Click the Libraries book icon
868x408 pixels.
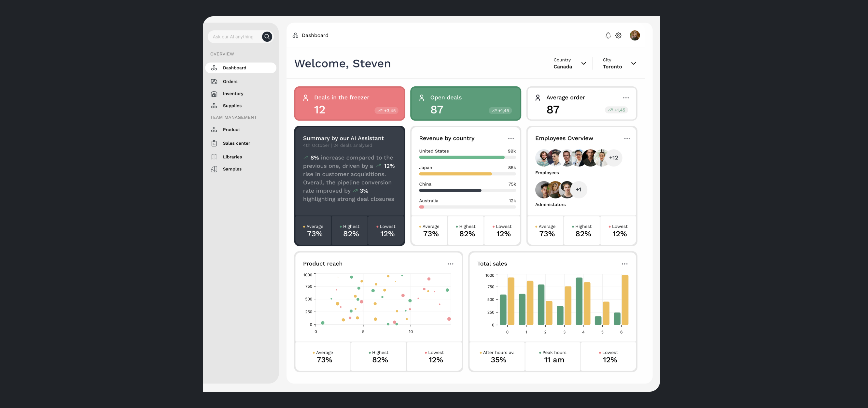pos(214,156)
